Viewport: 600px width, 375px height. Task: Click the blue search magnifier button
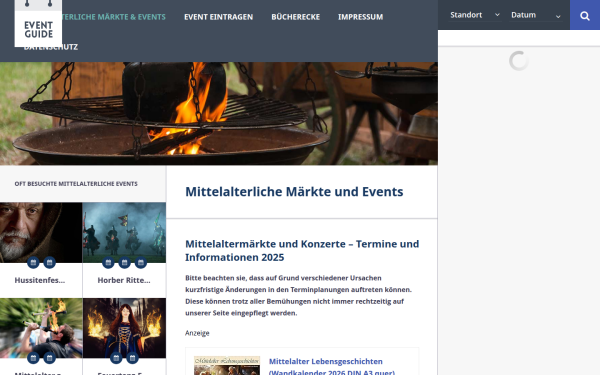585,15
